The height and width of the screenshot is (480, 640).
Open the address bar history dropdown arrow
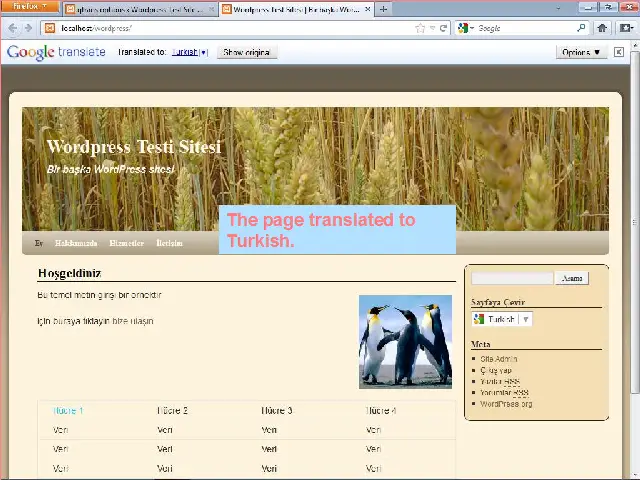432,29
